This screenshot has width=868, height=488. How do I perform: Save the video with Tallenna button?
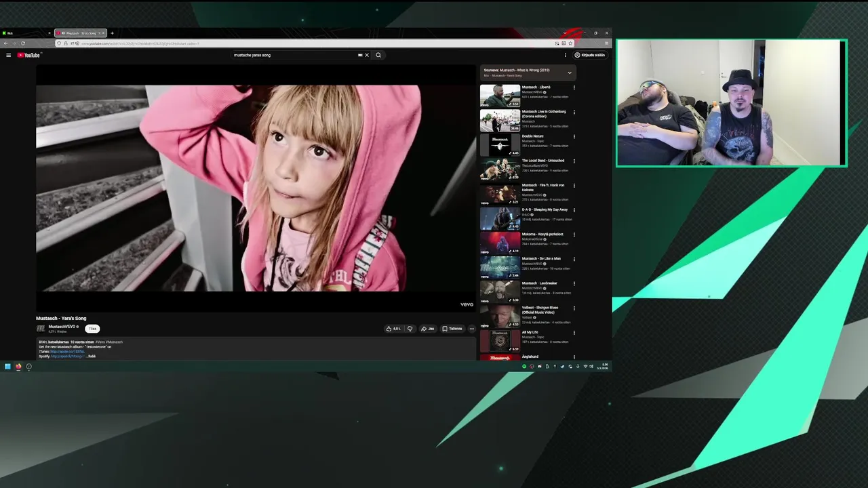coord(452,329)
